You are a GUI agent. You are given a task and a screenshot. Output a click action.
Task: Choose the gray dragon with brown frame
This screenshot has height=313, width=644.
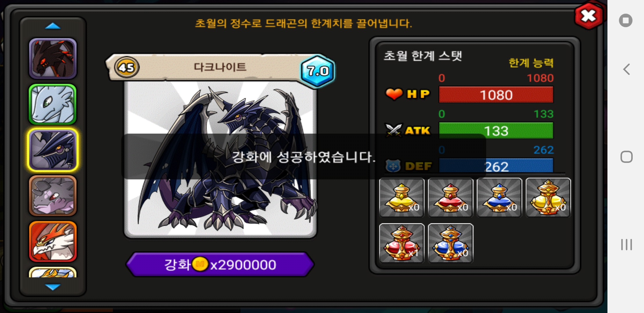coord(53,196)
